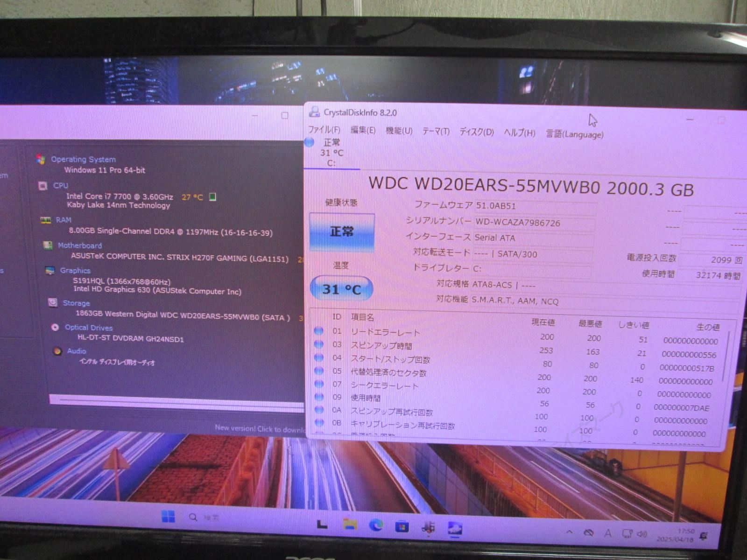Open the ファイル(F) menu in CrystalDiskInfo

tap(324, 129)
